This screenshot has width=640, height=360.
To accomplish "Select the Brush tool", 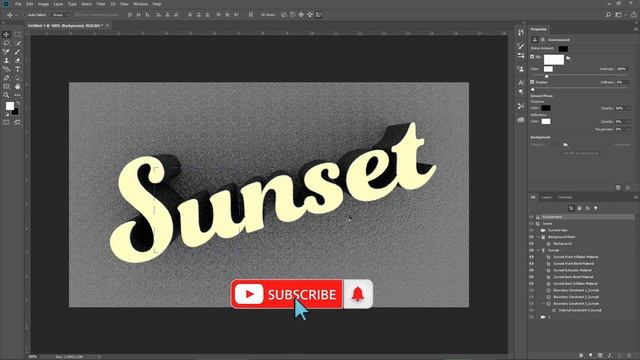I will (x=18, y=52).
